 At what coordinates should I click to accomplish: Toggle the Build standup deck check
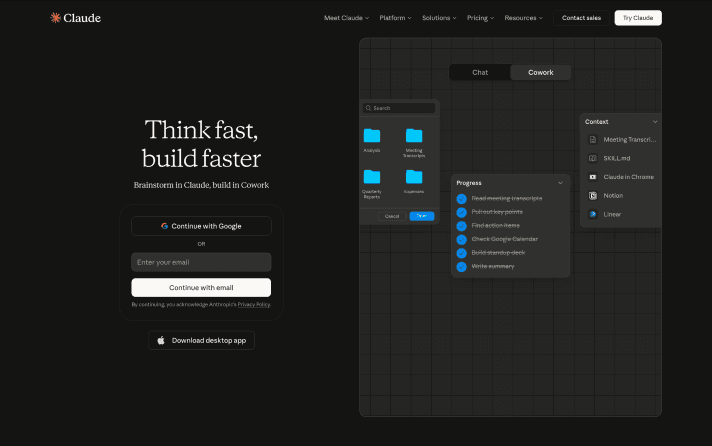[x=461, y=253]
